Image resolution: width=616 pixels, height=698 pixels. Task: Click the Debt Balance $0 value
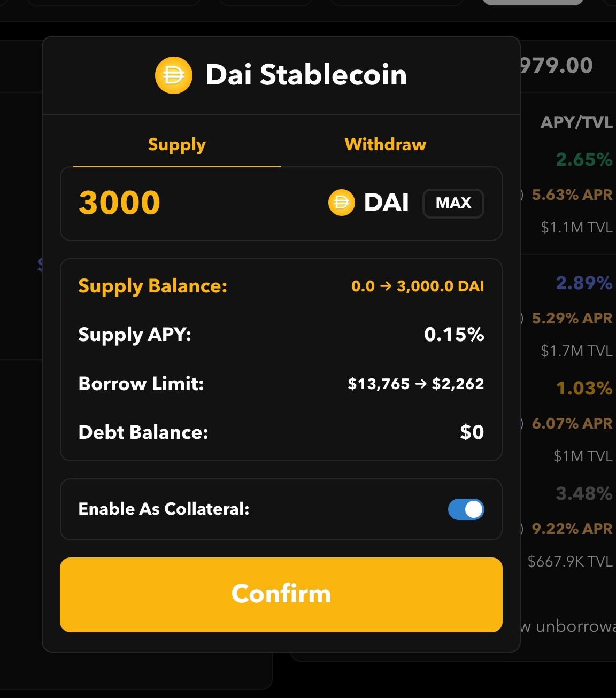(472, 432)
